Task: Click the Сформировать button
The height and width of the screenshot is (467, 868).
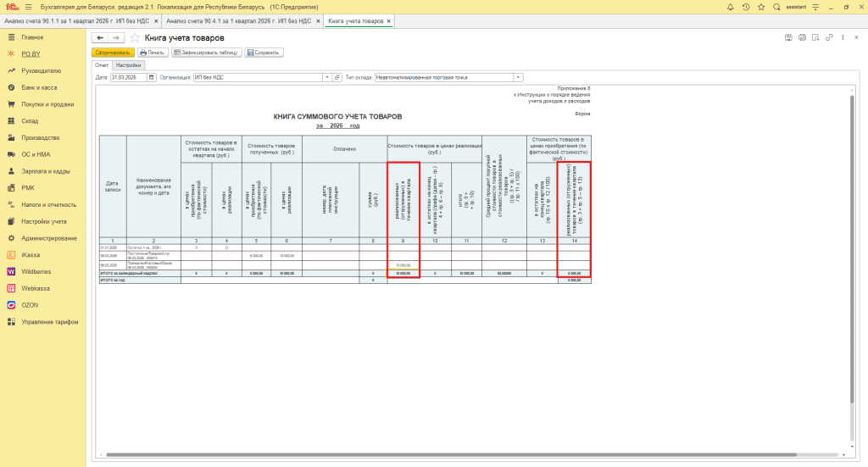Action: coord(113,53)
